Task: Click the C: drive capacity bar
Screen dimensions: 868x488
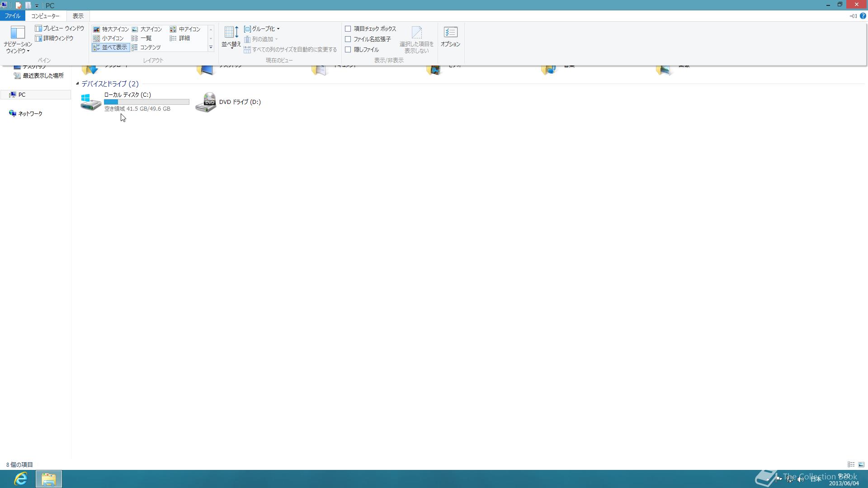Action: [x=146, y=102]
